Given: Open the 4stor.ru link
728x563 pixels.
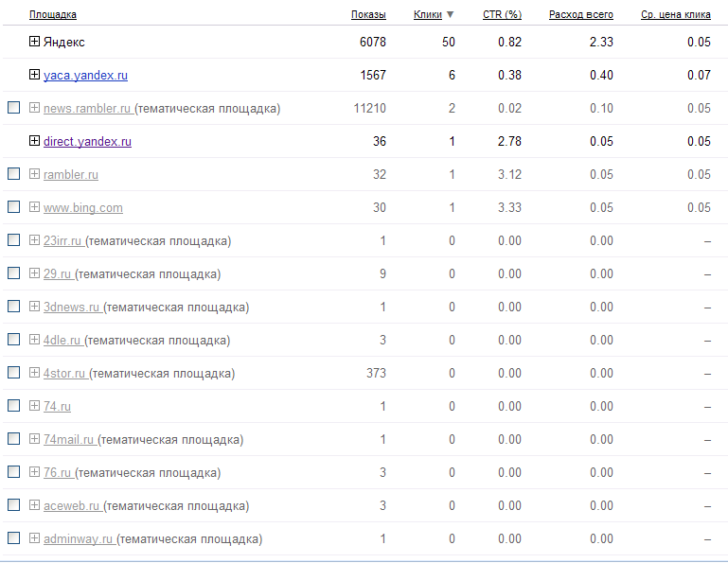Looking at the screenshot, I should click(x=64, y=373).
